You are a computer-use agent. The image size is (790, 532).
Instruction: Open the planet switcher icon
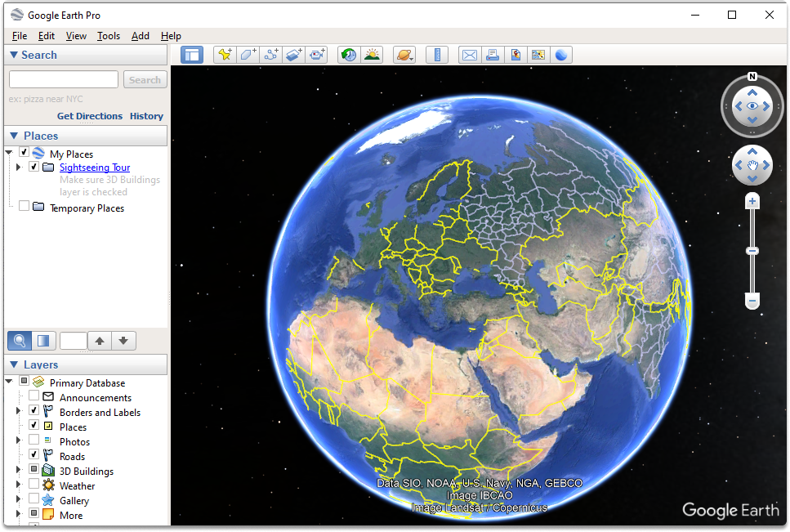tap(404, 55)
